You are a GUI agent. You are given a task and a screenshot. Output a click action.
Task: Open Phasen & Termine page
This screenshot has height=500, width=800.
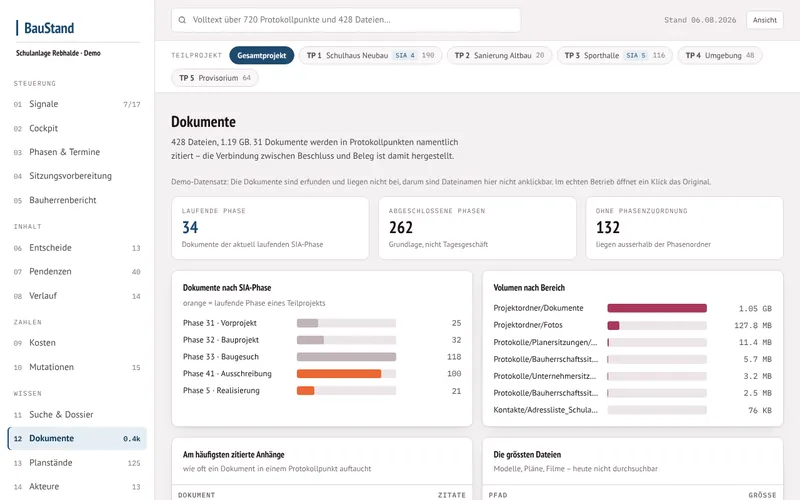click(77, 152)
